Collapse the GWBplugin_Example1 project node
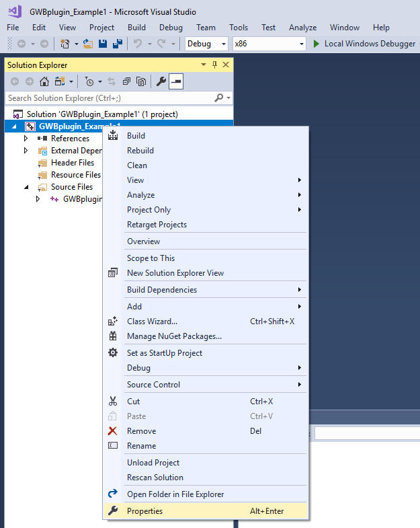Screen dimensions: 420x528 click(x=14, y=126)
